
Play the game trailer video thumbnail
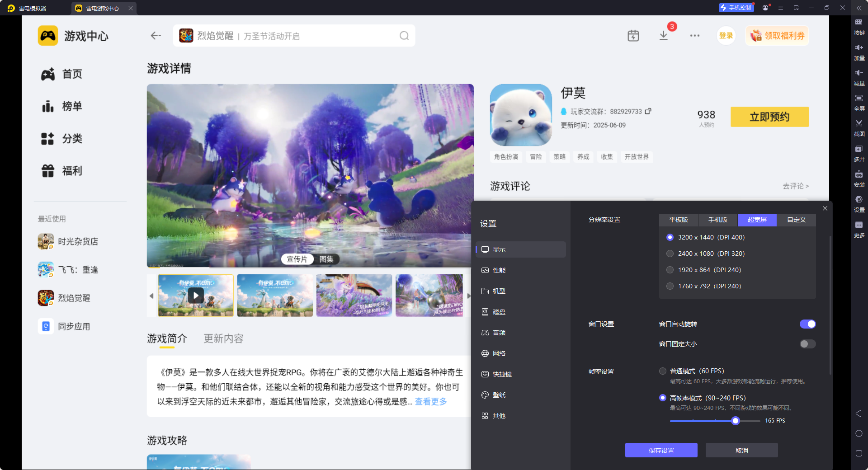click(x=195, y=296)
